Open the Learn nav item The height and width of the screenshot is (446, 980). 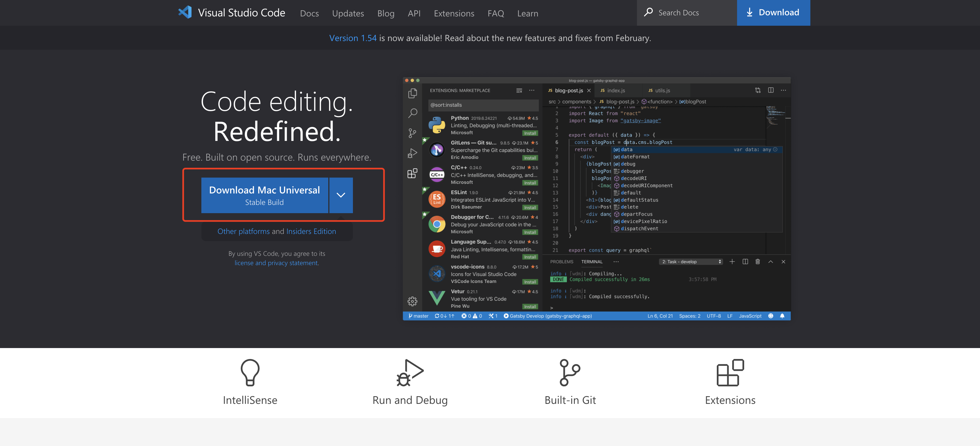point(528,13)
